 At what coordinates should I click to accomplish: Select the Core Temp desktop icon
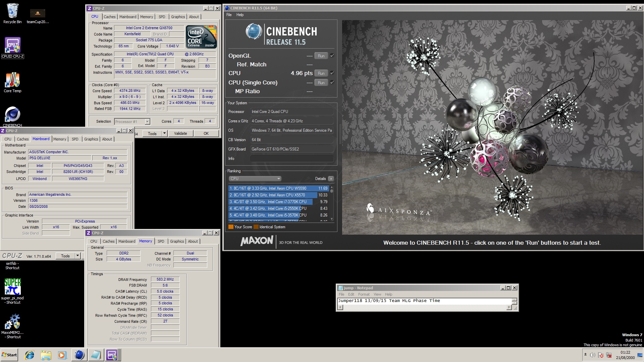pos(12,82)
